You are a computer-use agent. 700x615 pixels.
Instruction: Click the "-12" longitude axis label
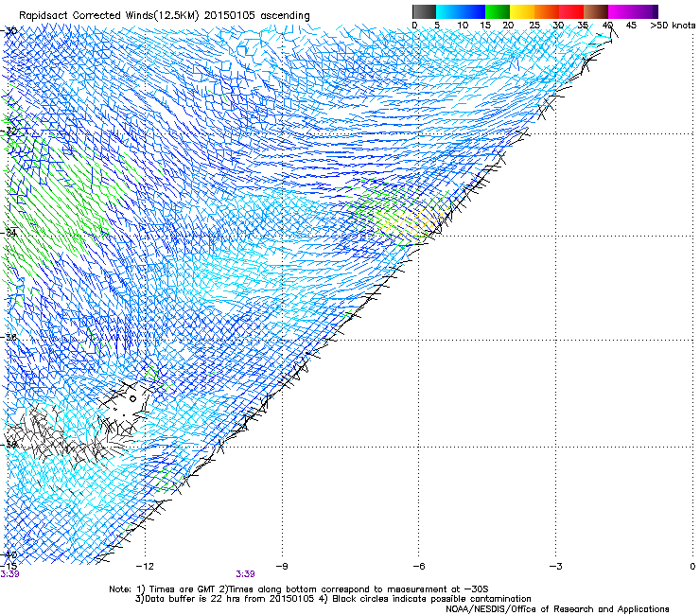click(x=145, y=567)
